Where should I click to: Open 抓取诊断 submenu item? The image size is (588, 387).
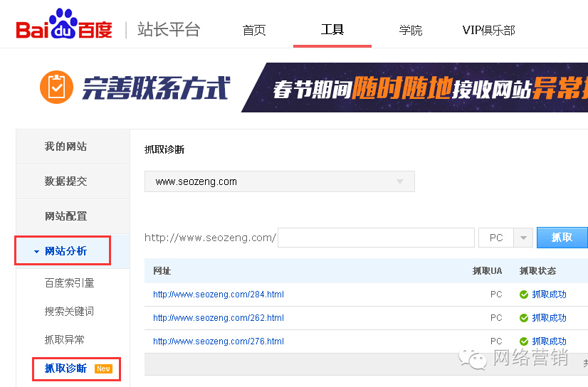coord(65,369)
